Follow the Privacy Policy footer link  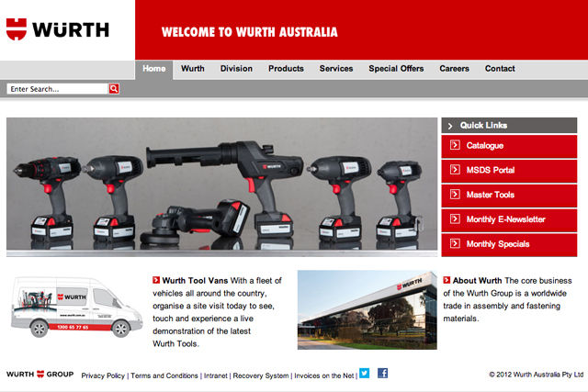[x=103, y=375]
